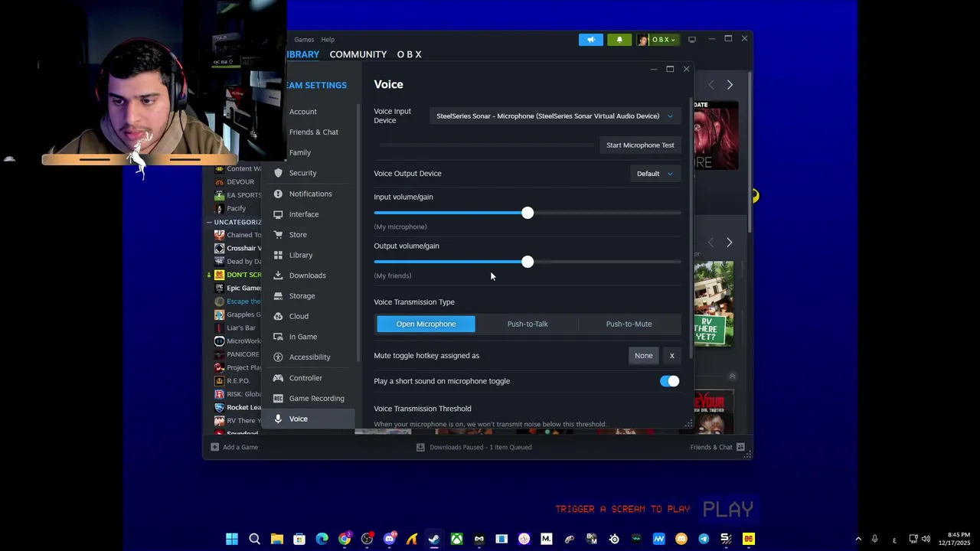The image size is (980, 551).
Task: Open Security settings with the shield icon
Action: pyautogui.click(x=309, y=173)
